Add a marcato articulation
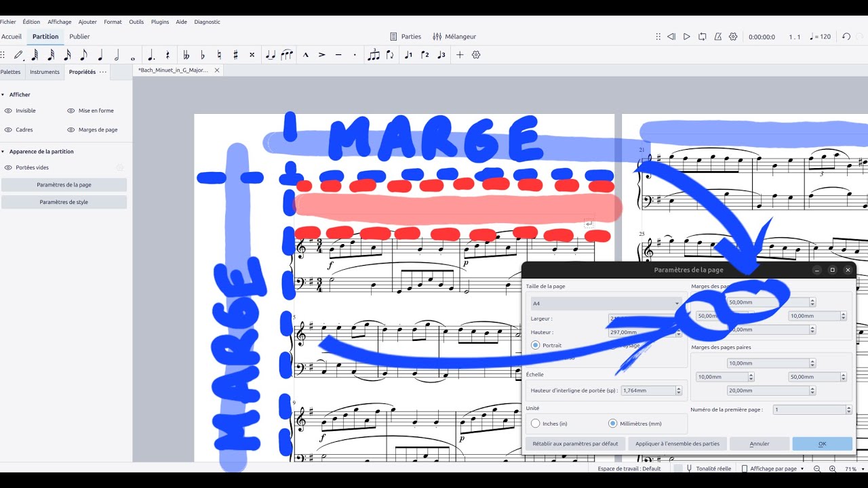 click(306, 55)
